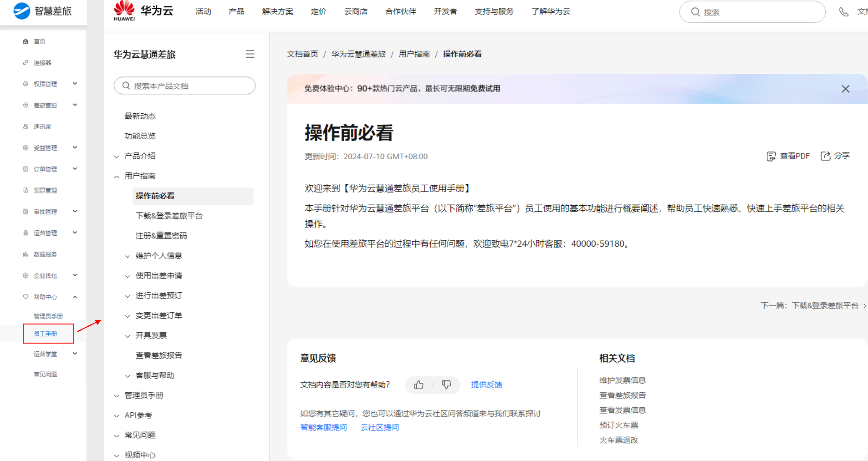Expand the 权限管理 sidebar menu
This screenshot has width=868, height=461.
coord(75,84)
